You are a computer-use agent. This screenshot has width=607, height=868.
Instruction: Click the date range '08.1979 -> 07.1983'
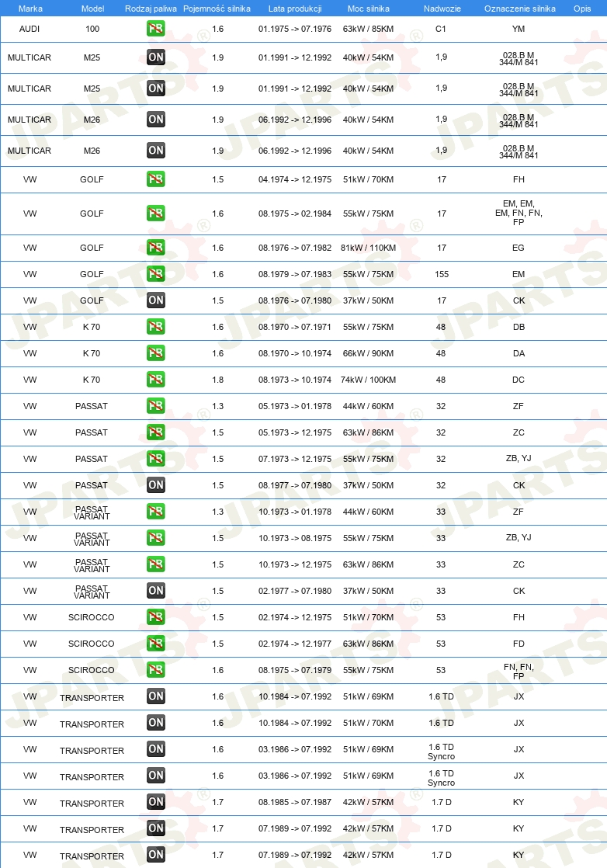click(x=295, y=274)
